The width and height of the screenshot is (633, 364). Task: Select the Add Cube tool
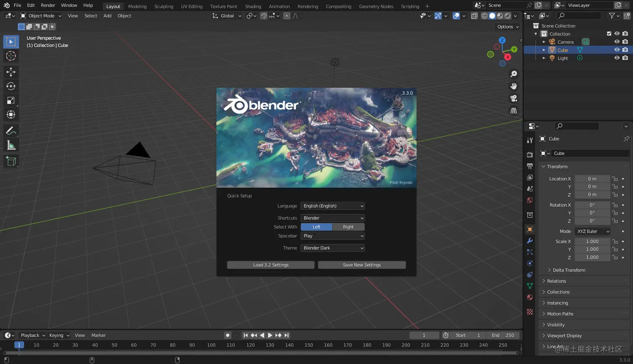[x=11, y=161]
